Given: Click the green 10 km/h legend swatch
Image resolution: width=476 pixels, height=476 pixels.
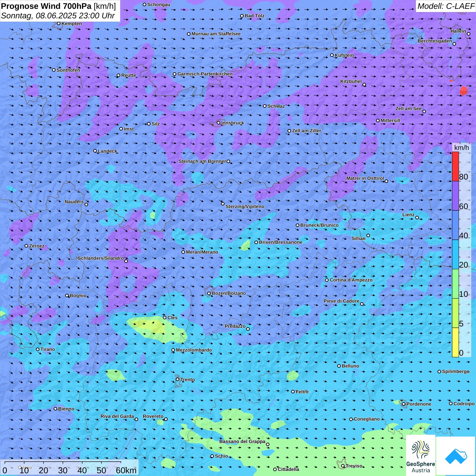Looking at the screenshot, I should click(x=455, y=284).
